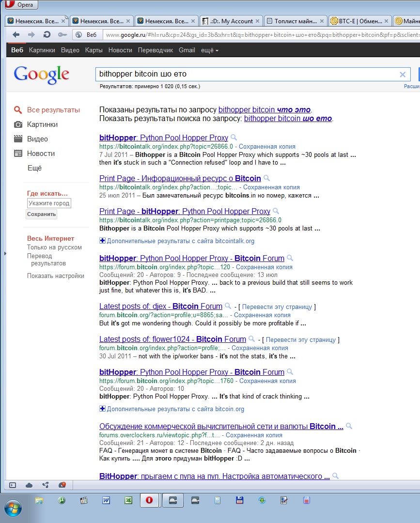Filter by Видео in the left sidebar
The image size is (420, 523).
click(37, 139)
